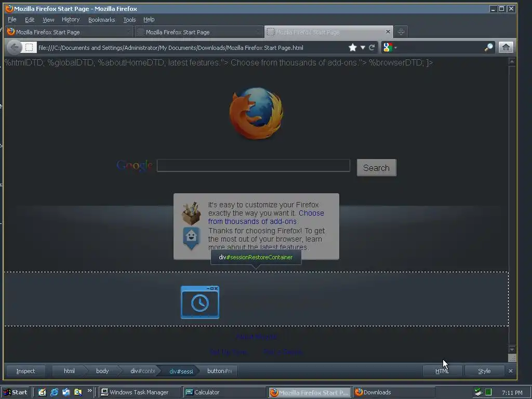The width and height of the screenshot is (532, 399).
Task: Click the restore previous session clock icon
Action: point(200,302)
